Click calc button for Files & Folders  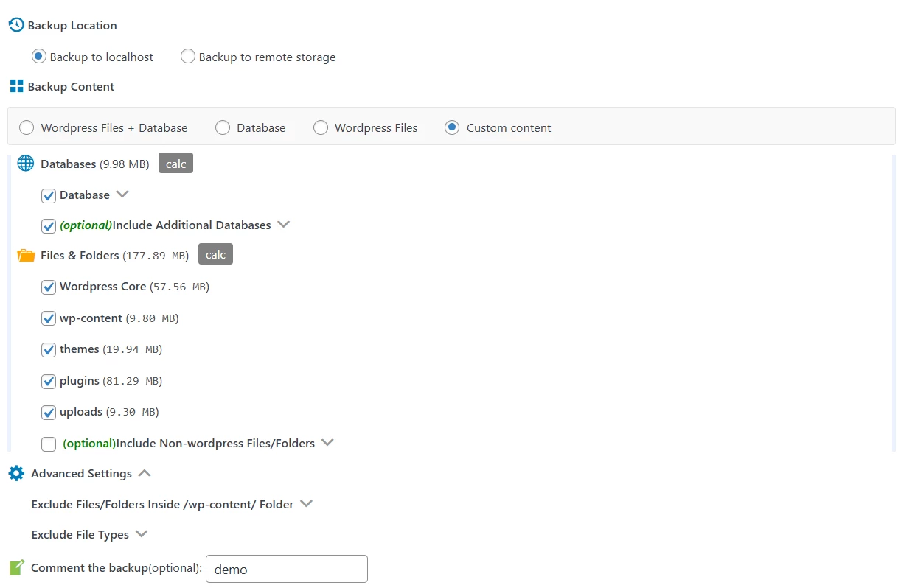tap(215, 255)
